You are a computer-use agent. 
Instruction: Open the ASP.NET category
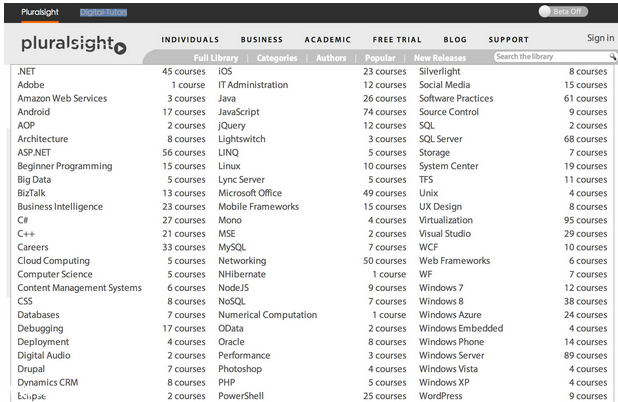(x=34, y=153)
